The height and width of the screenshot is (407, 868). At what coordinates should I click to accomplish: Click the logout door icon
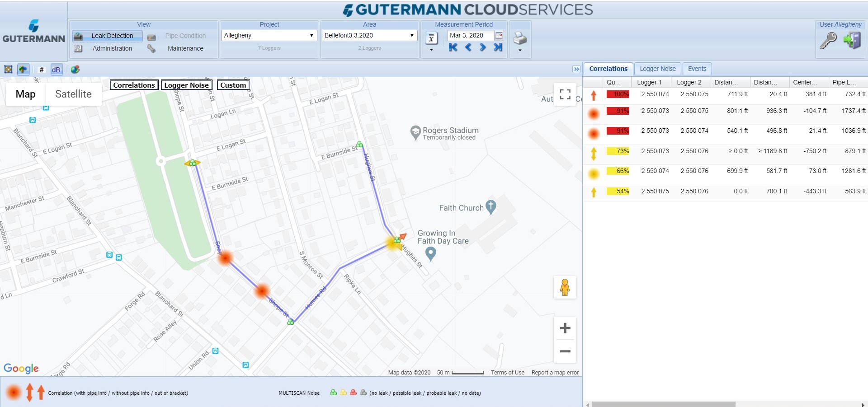(852, 41)
